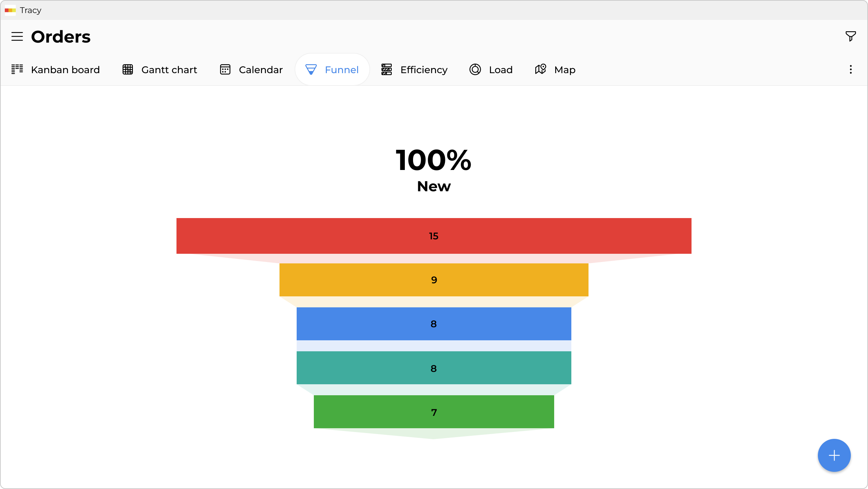Switch to the Kanban board tab

tap(65, 70)
